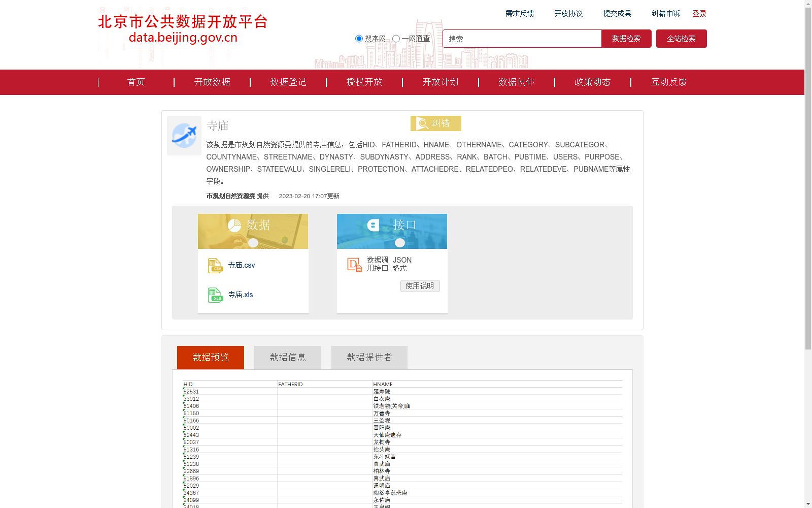Open 开放数据 navigation item
Image resolution: width=812 pixels, height=508 pixels.
212,82
